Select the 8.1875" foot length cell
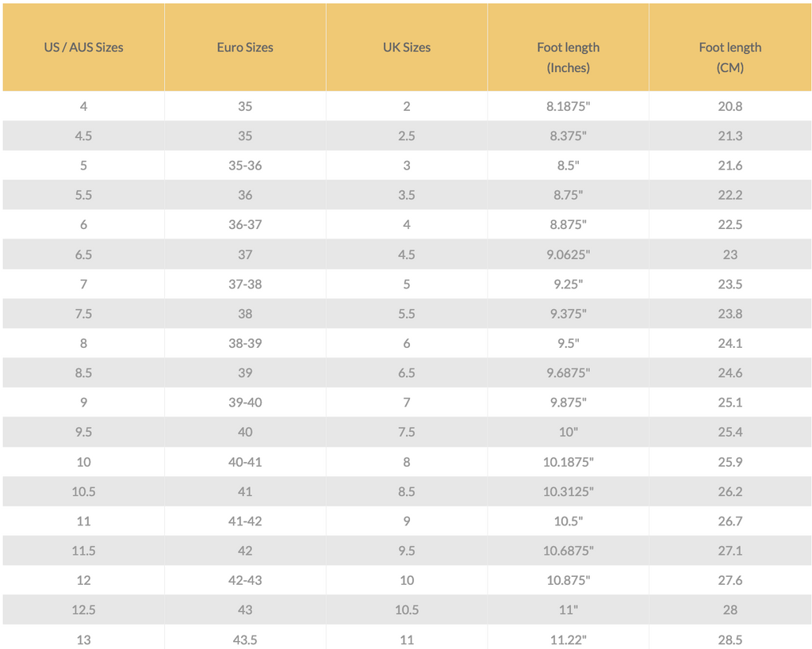 568,106
